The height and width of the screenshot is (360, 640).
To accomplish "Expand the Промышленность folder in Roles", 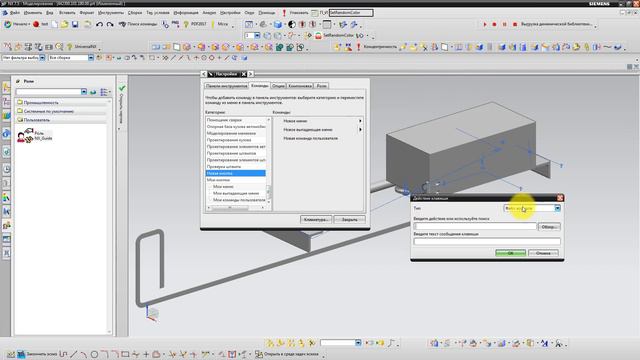I will (61, 102).
